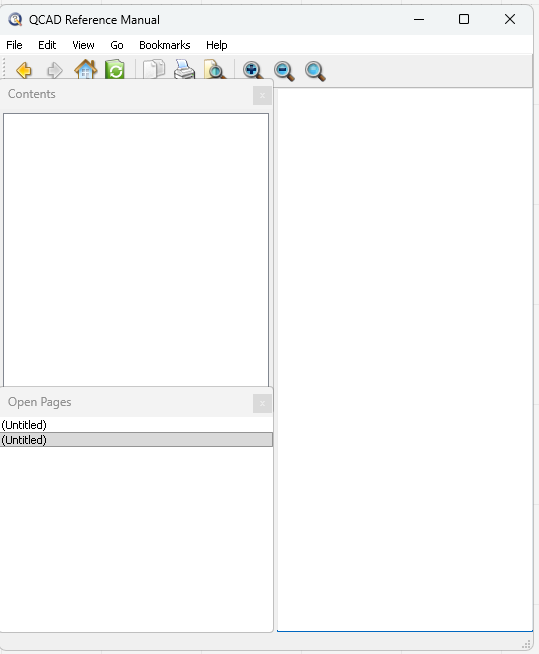Click the toolbar drag handle
The width and height of the screenshot is (539, 654).
click(x=4, y=68)
